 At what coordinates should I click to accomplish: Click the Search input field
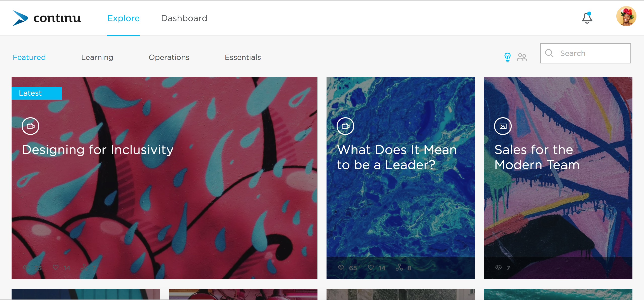click(x=585, y=53)
